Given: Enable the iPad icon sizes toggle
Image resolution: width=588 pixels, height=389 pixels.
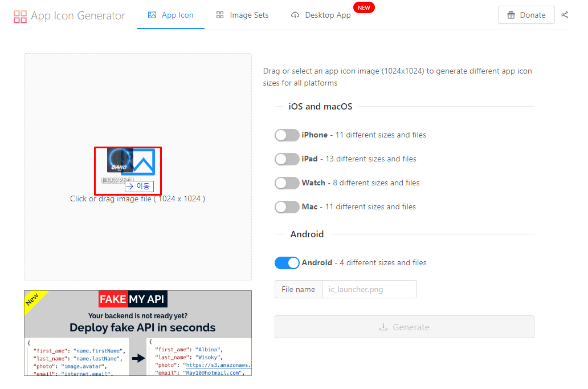Looking at the screenshot, I should 287,159.
